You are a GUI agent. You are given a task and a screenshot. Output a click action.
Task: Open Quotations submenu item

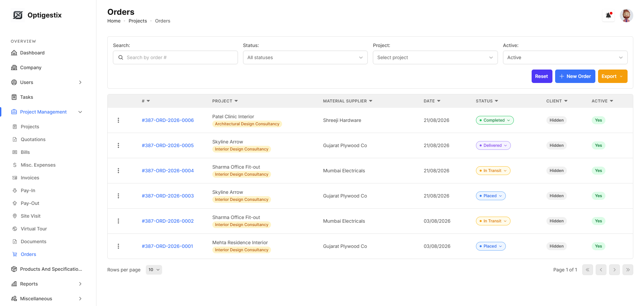tap(33, 139)
